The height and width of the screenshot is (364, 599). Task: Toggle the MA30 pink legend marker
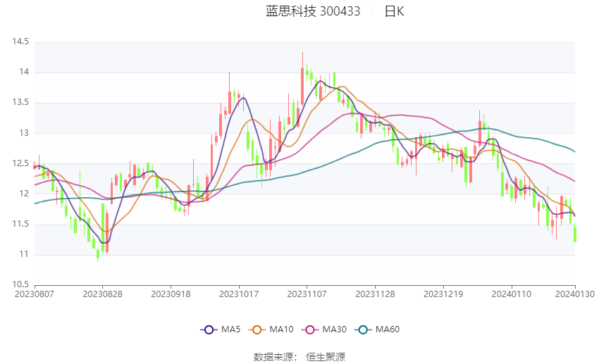(309, 330)
